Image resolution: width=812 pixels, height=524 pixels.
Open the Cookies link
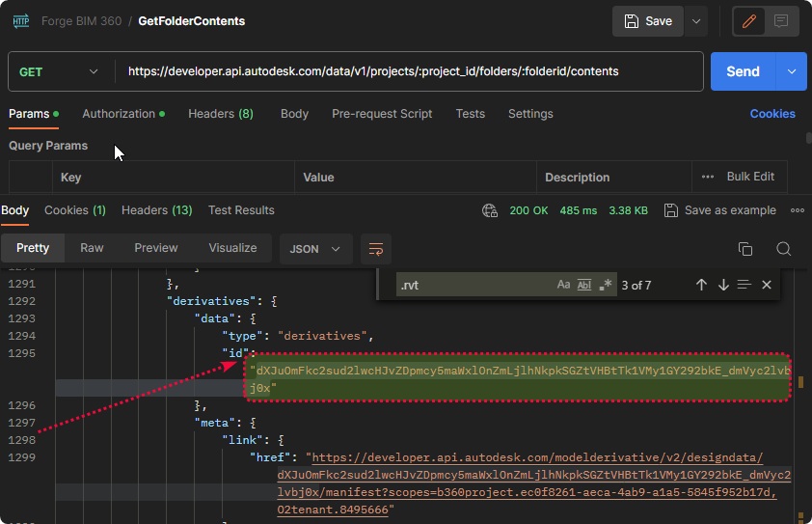point(772,114)
